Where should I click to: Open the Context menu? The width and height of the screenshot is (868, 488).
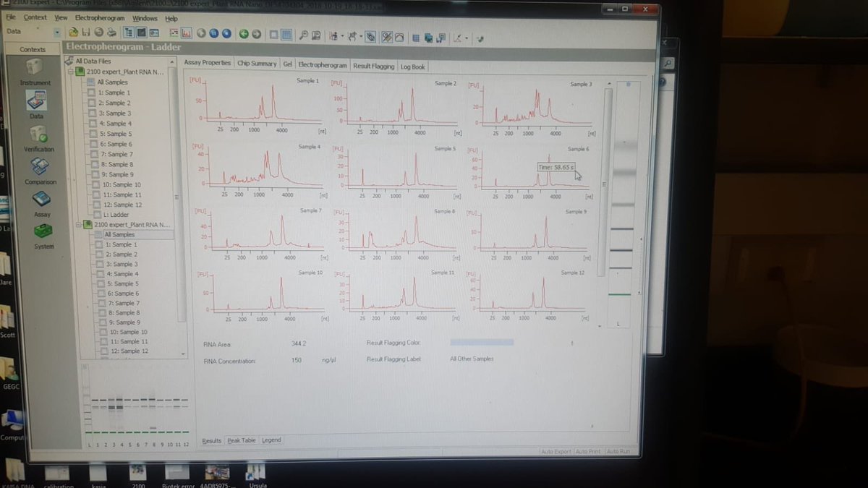coord(35,17)
